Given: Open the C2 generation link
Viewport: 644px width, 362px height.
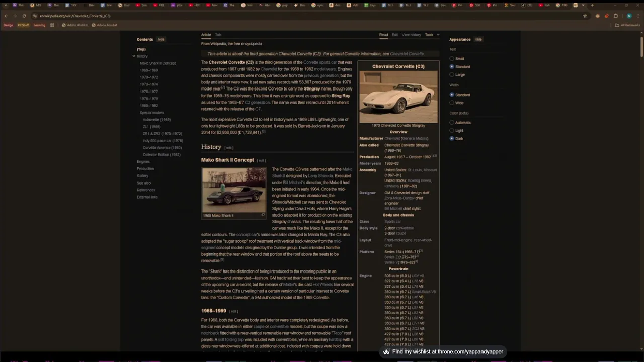Looking at the screenshot, I should [x=257, y=103].
